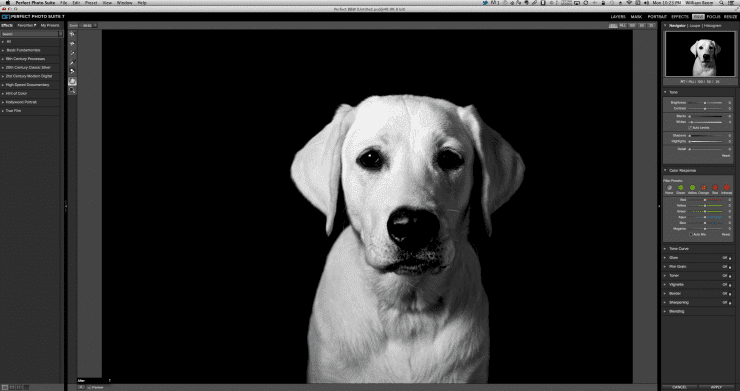The height and width of the screenshot is (391, 740).
Task: Click the APPLY button
Action: pyautogui.click(x=716, y=387)
